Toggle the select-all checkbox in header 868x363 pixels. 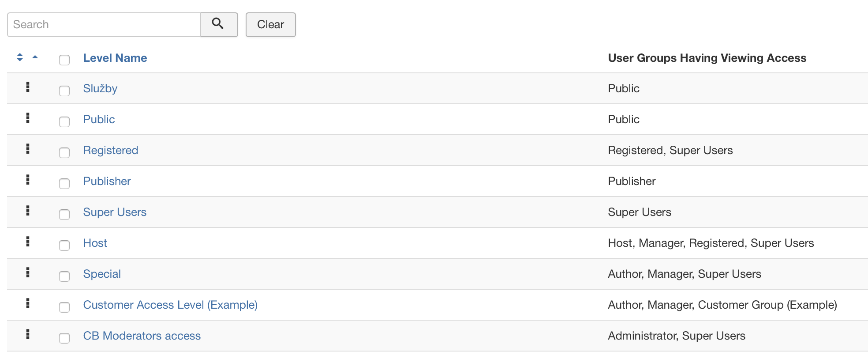[x=64, y=60]
